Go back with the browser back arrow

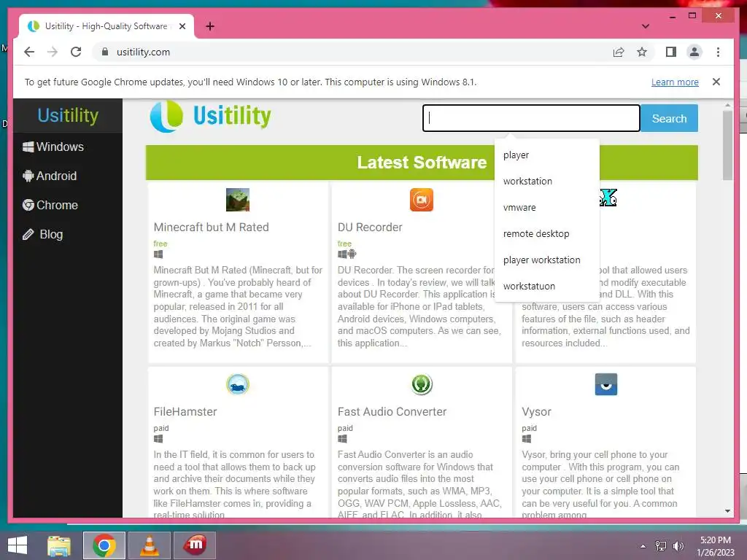(29, 52)
